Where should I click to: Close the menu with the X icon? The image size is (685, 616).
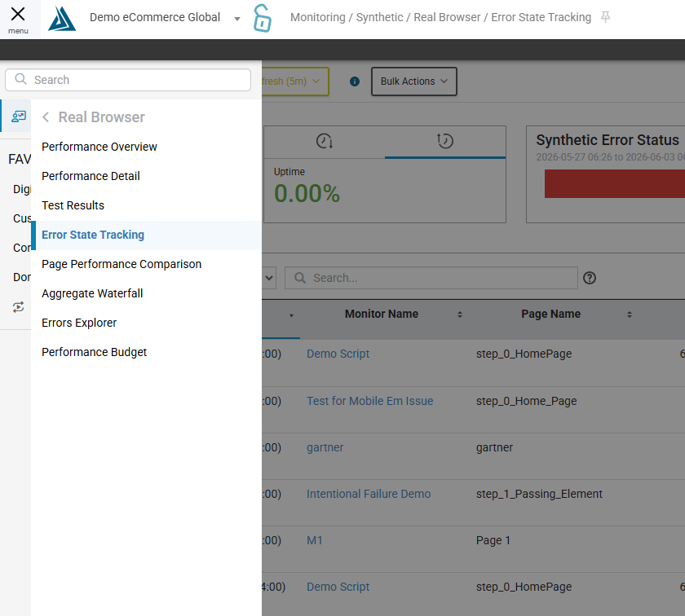18,15
